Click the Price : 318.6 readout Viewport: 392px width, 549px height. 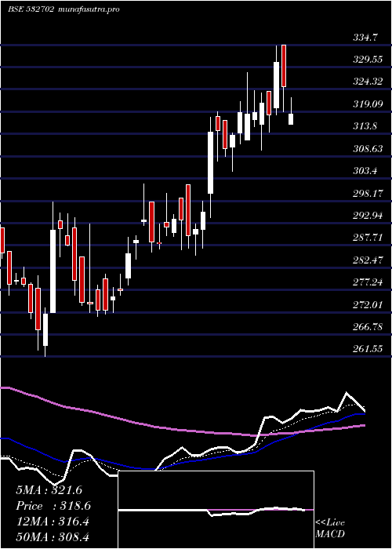click(53, 506)
